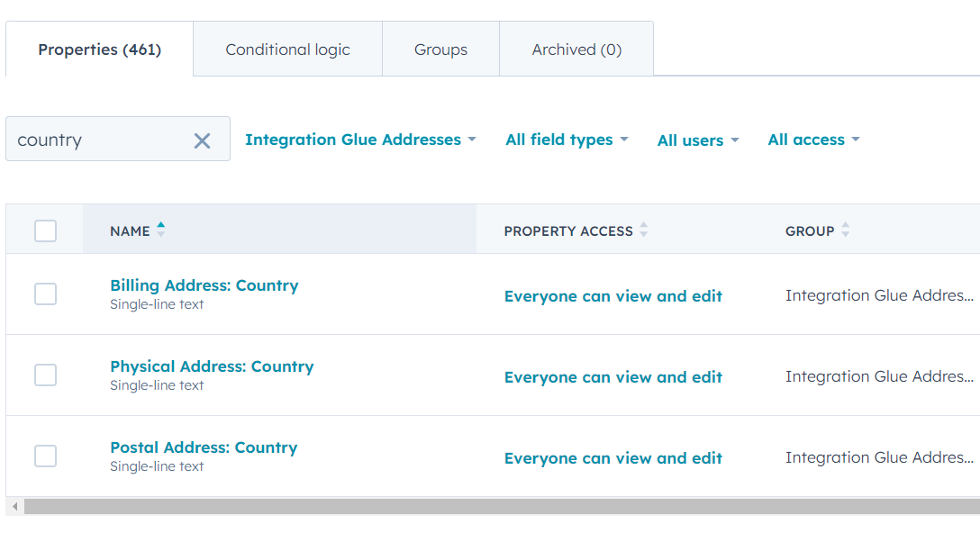Open the Integration Glue Addresses group filter
980x551 pixels.
point(360,140)
